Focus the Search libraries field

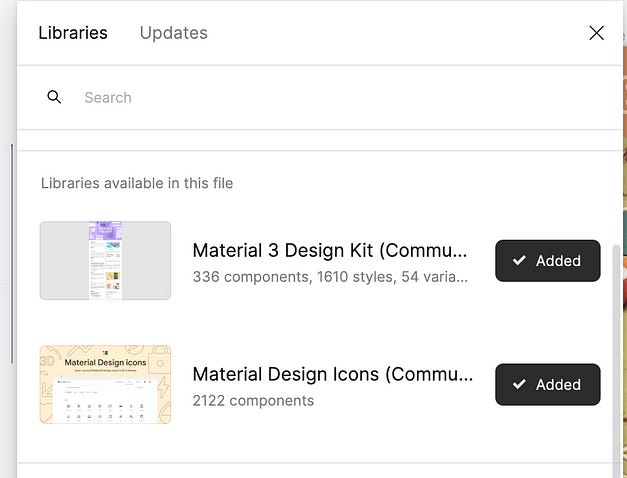pos(320,97)
